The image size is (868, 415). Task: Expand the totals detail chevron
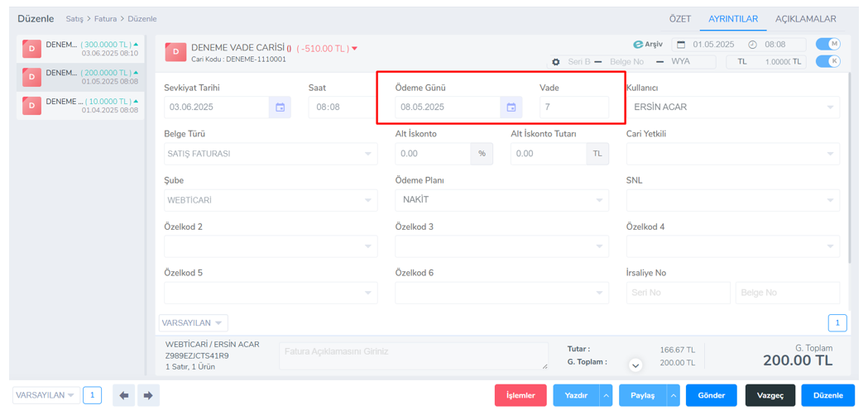tap(635, 365)
